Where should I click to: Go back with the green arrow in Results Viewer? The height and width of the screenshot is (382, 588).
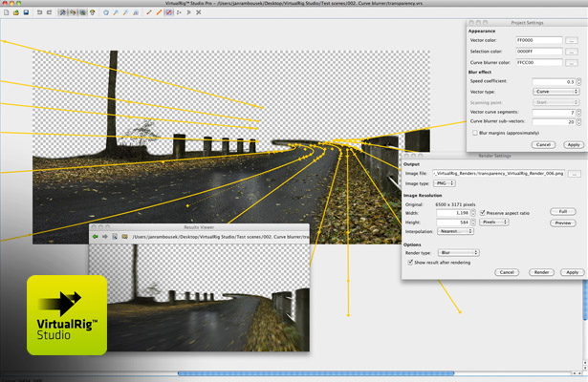[x=96, y=237]
